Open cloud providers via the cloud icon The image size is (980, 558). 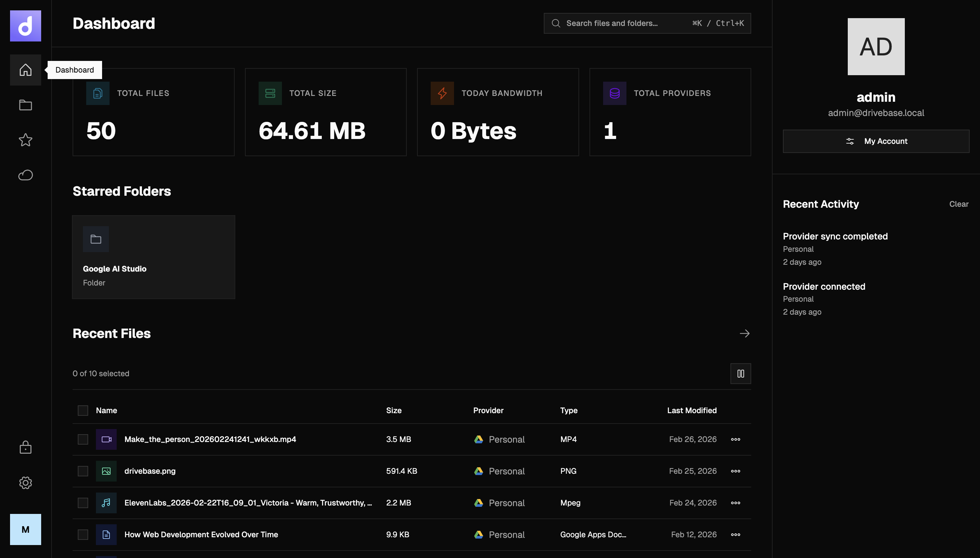(x=25, y=175)
